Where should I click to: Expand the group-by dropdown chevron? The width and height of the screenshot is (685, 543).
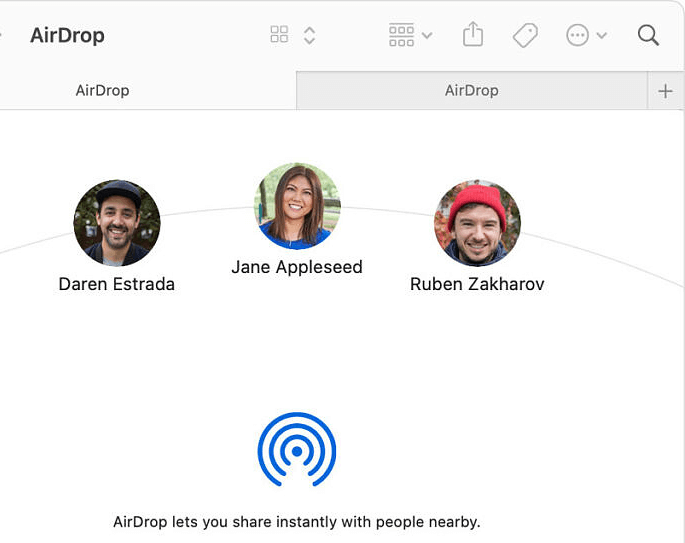427,35
